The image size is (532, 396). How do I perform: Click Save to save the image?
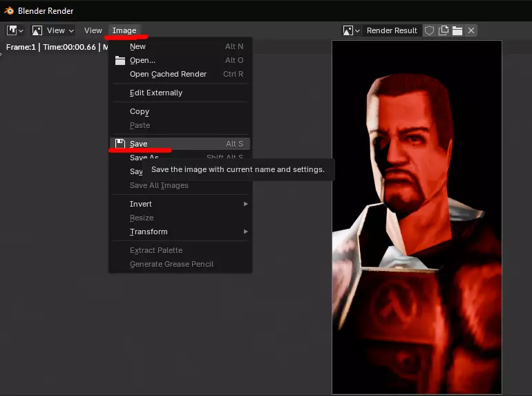click(x=180, y=144)
